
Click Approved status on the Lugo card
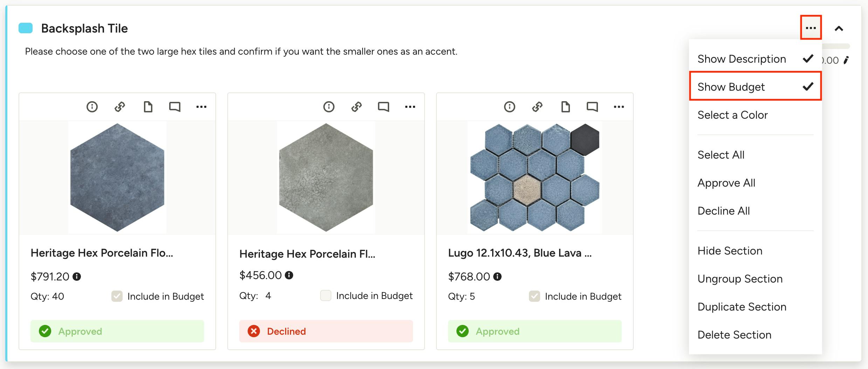[x=535, y=331]
